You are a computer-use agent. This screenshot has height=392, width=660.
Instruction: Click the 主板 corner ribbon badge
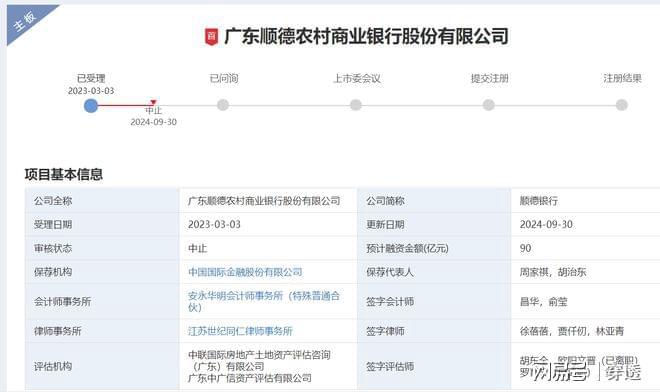click(x=25, y=21)
